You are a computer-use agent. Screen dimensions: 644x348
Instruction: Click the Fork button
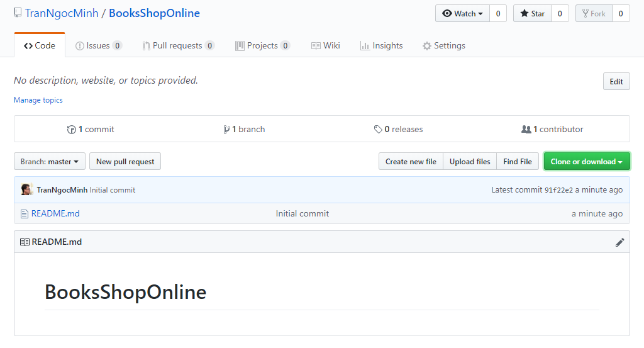click(x=594, y=14)
